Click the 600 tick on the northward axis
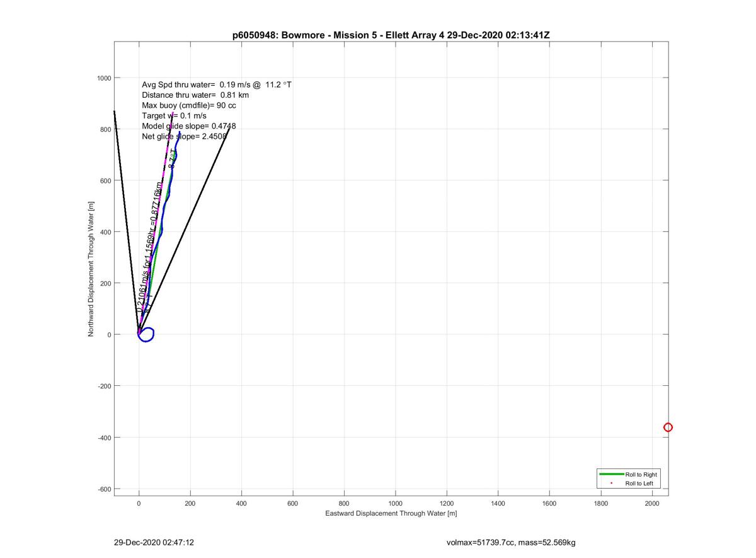The height and width of the screenshot is (558, 756). 106,181
